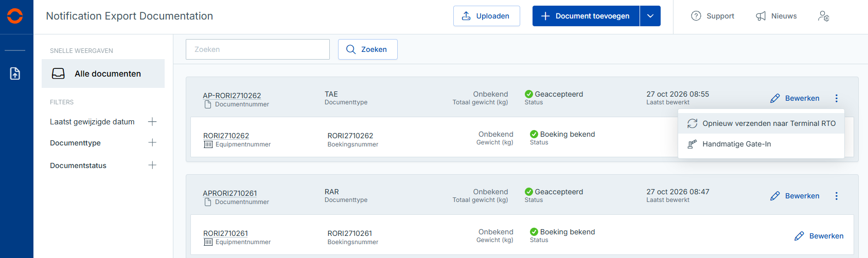Click booking number RORI2710262 text

[350, 136]
